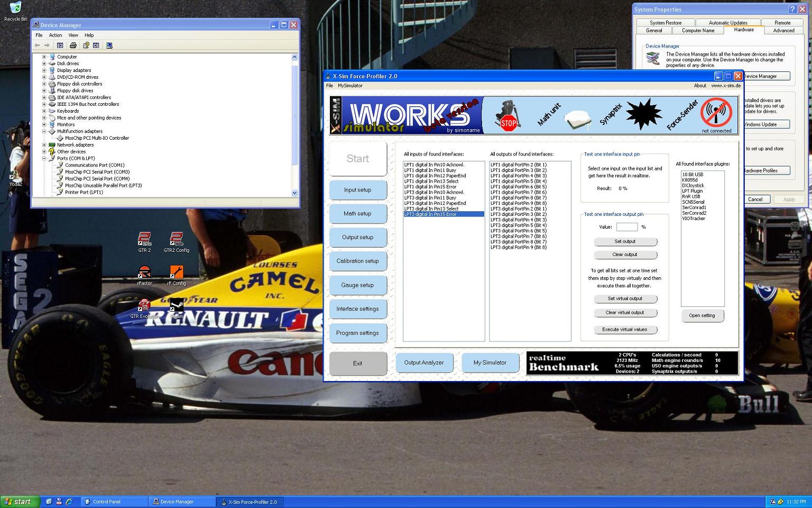812x508 pixels.
Task: Click the Output setup button
Action: 358,238
